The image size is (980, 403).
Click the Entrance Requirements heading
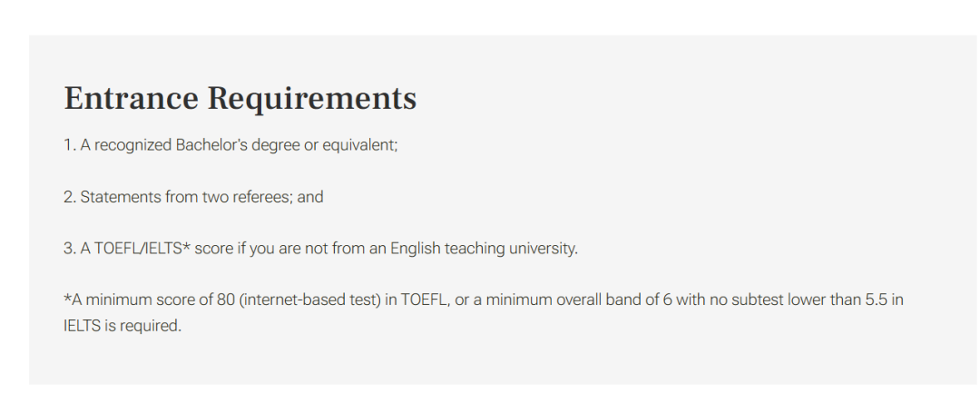[240, 98]
